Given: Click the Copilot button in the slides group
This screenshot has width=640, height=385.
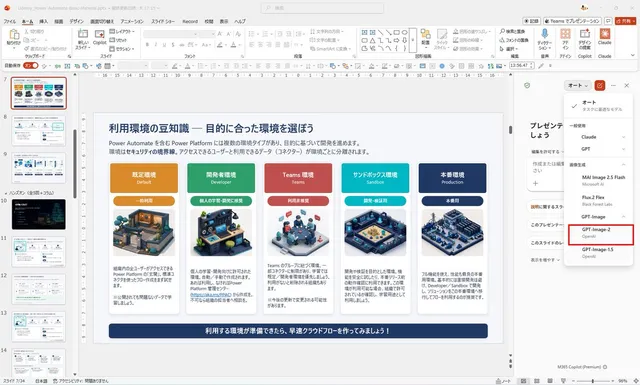Looking at the screenshot, I should point(99,38).
